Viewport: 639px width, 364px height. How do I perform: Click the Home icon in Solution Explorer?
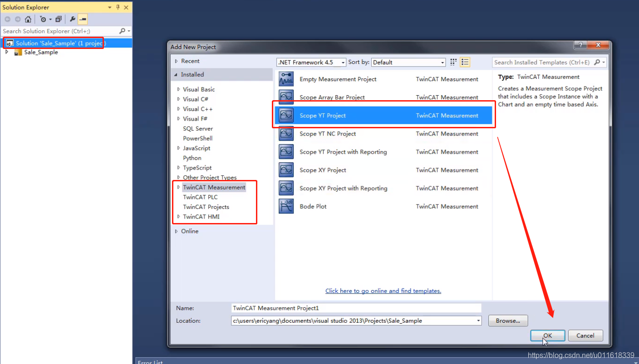28,19
